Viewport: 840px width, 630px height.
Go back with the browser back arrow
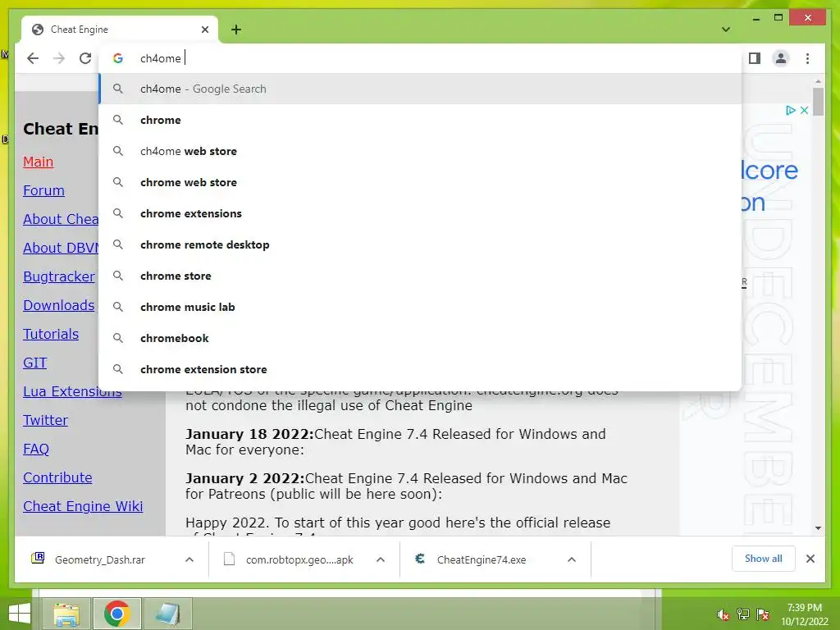point(33,58)
